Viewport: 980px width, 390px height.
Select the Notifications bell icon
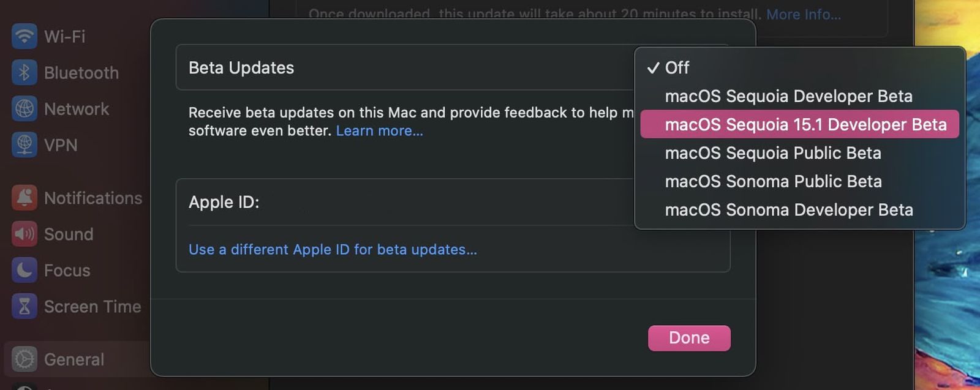[x=23, y=198]
